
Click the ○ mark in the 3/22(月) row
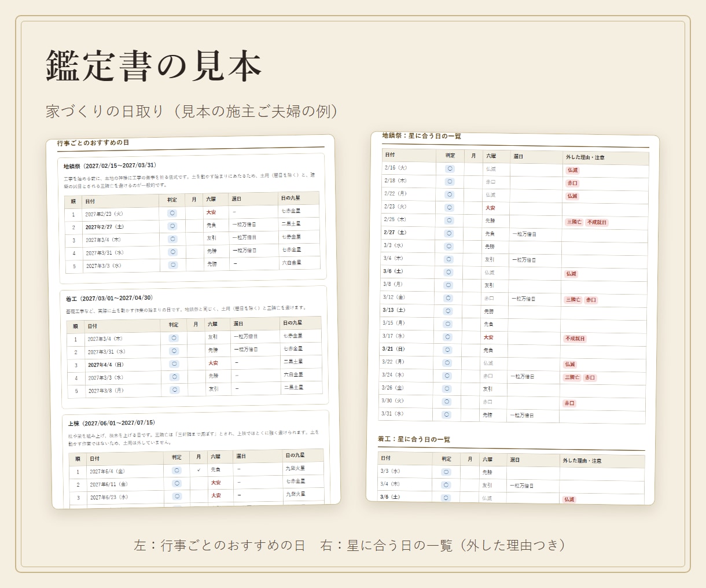pyautogui.click(x=447, y=363)
